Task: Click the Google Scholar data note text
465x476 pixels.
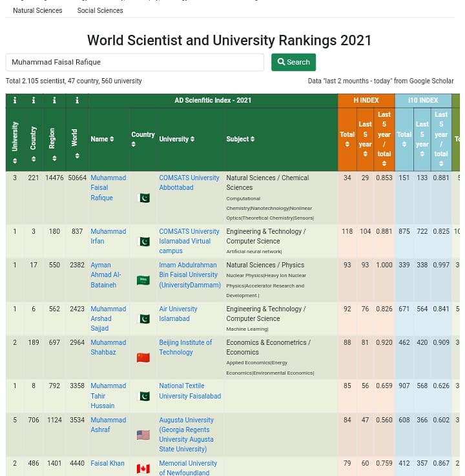Action: tap(380, 81)
